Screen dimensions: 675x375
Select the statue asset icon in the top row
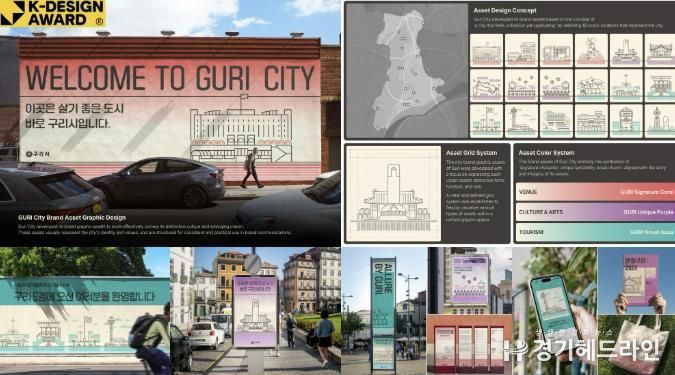tap(591, 50)
